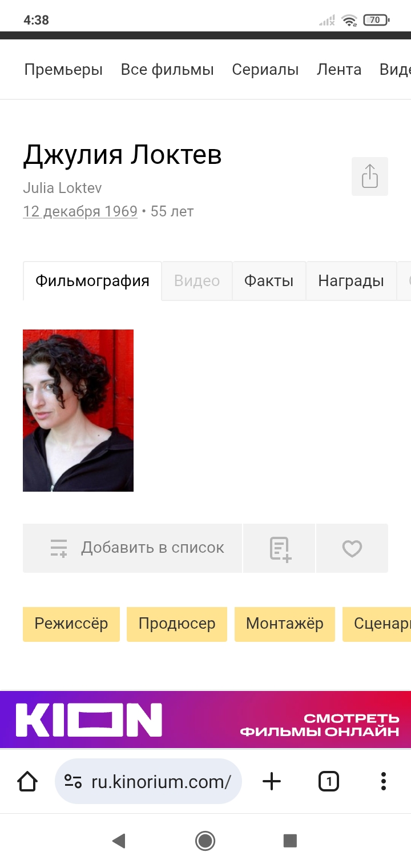Open browser home page icon
The height and width of the screenshot is (868, 411).
27,781
